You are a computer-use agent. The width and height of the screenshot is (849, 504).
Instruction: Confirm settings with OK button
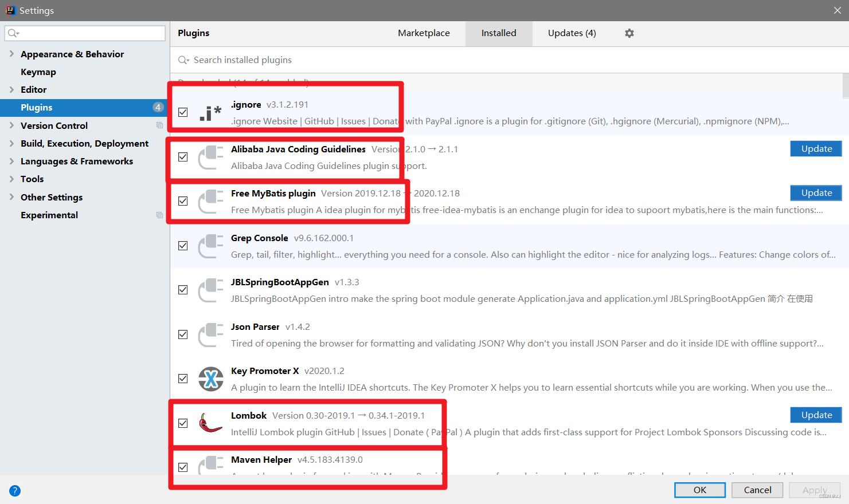[x=700, y=490]
